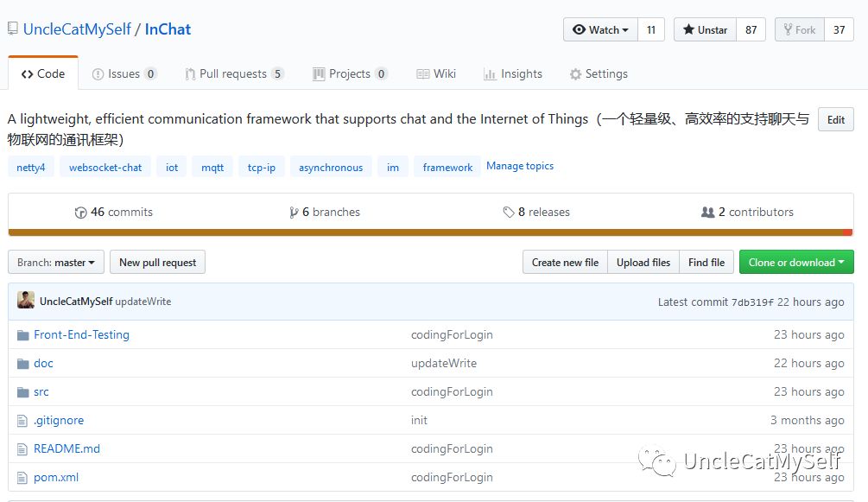Open latest commit hash 7db319f
This screenshot has height=502, width=868.
click(x=752, y=302)
